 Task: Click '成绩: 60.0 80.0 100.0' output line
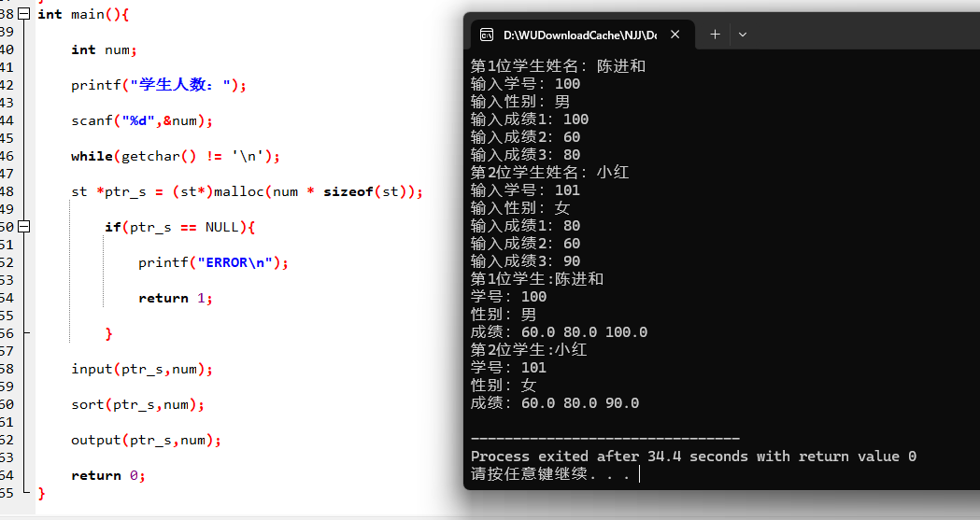point(560,332)
